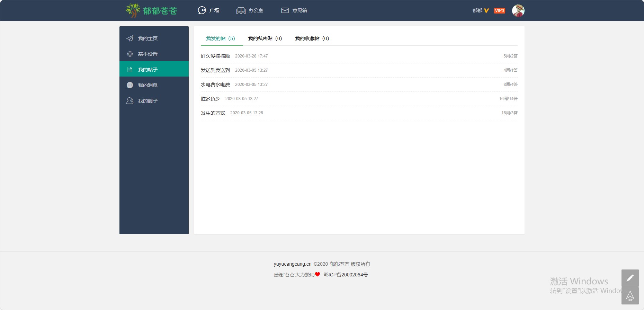Switch to 我的收藏帖 (0) tab
The width and height of the screenshot is (644, 310).
(x=312, y=38)
